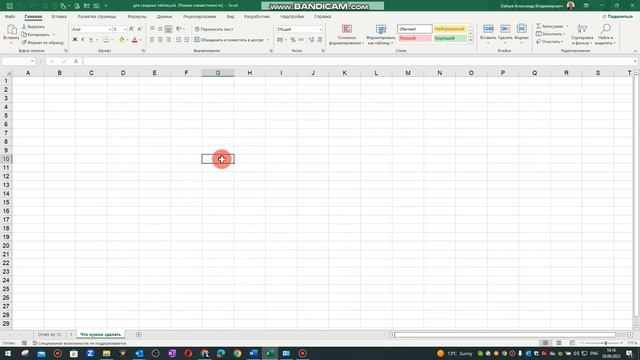640x360 pixels.
Task: Add a new sheet with plus icon
Action: (x=138, y=334)
